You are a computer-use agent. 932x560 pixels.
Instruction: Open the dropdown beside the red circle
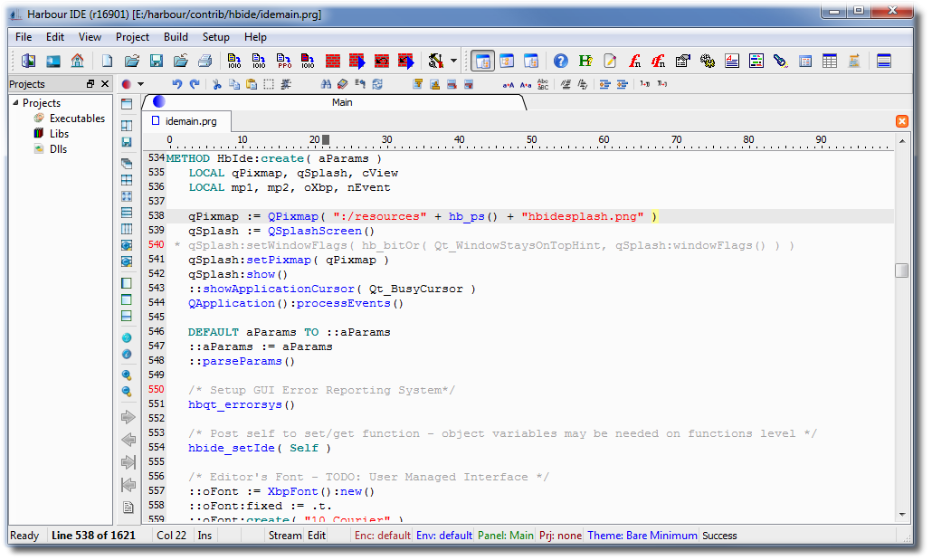tap(140, 84)
